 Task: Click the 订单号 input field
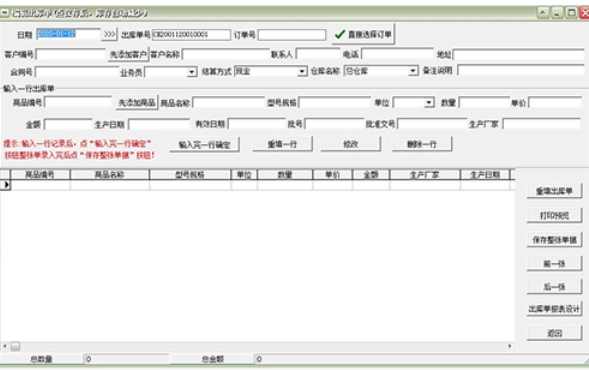coord(292,35)
